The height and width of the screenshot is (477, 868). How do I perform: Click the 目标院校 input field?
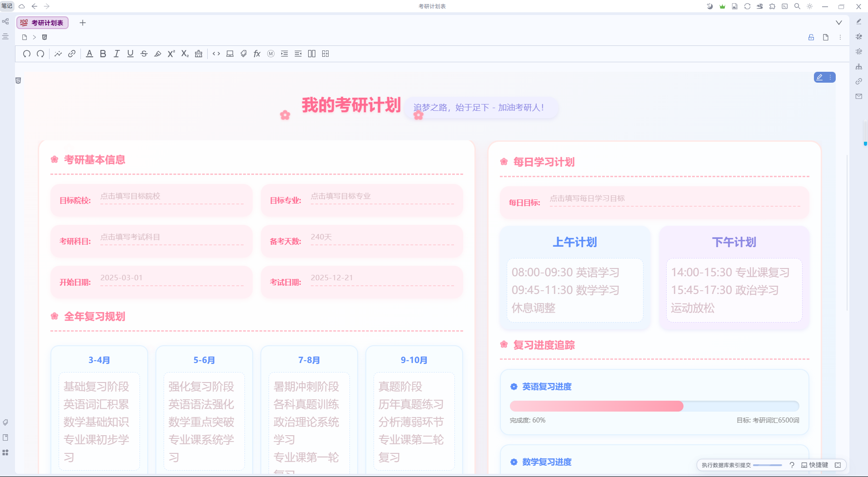click(x=172, y=196)
